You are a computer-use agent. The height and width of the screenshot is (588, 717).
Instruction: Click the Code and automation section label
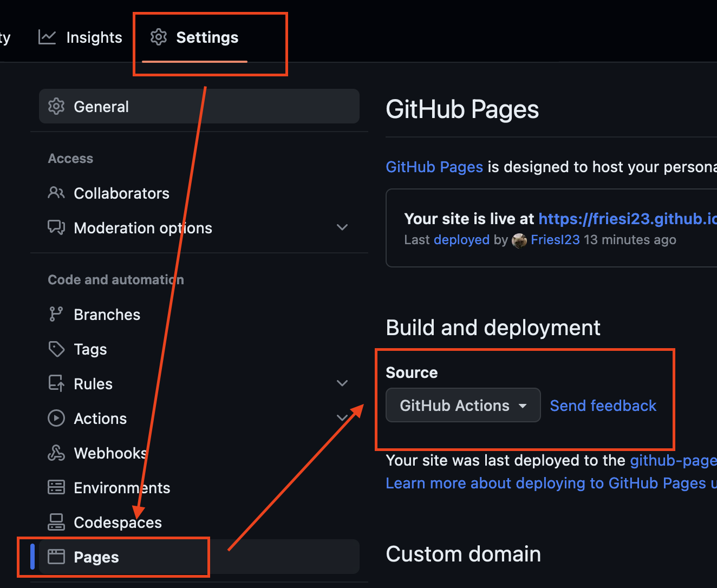coord(116,280)
